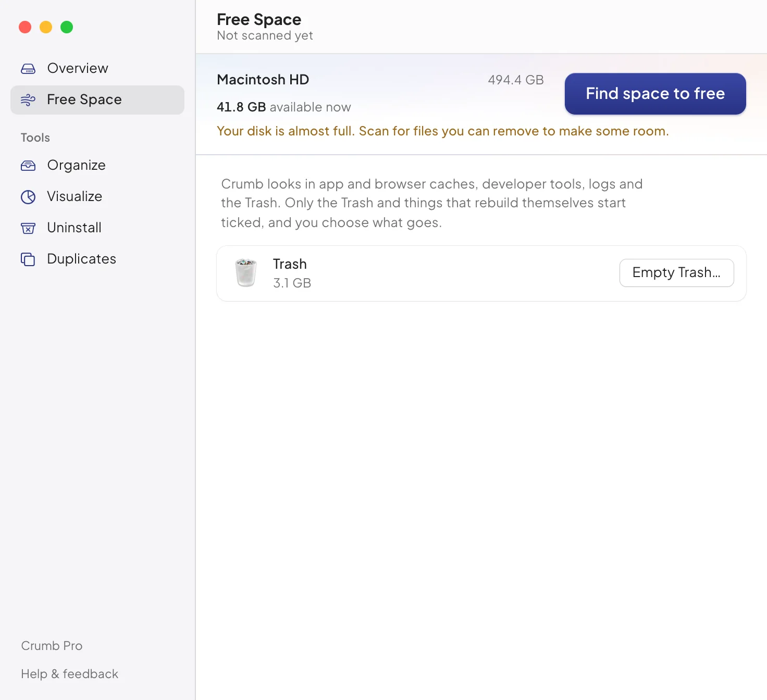Click the Free Space wind icon
Viewport: 767px width, 700px height.
pos(28,100)
